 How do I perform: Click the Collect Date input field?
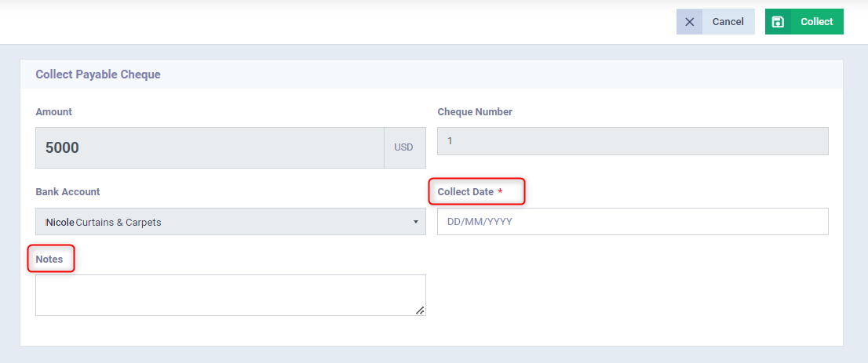coord(633,222)
